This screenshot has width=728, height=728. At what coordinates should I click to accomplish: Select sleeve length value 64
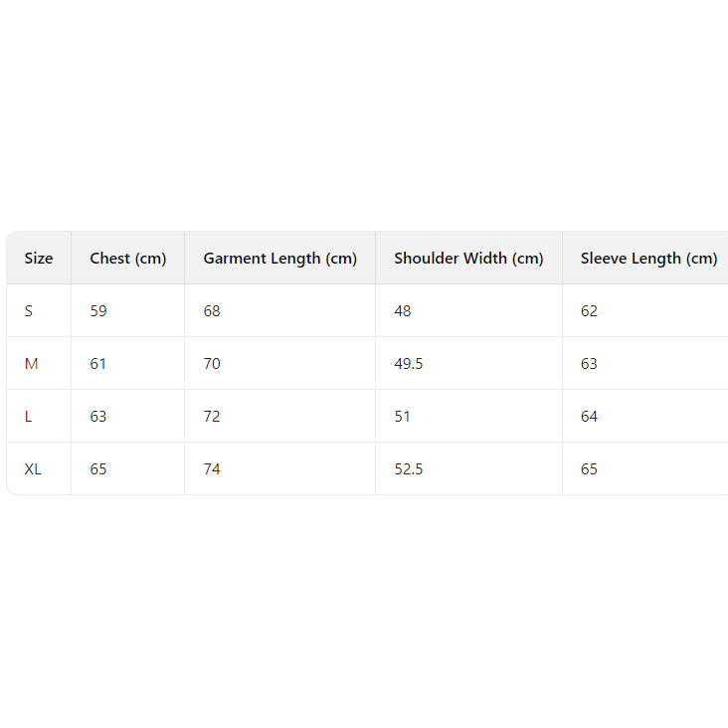click(590, 417)
